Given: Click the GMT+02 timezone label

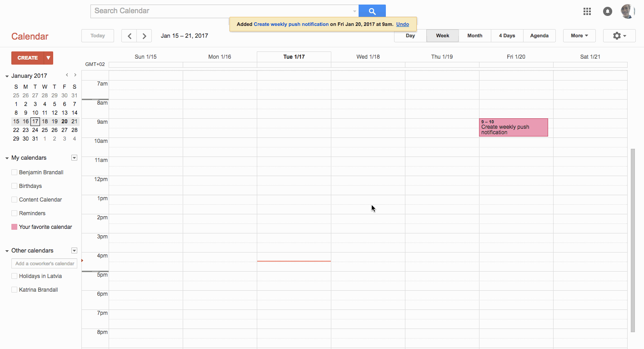Looking at the screenshot, I should click(x=95, y=65).
